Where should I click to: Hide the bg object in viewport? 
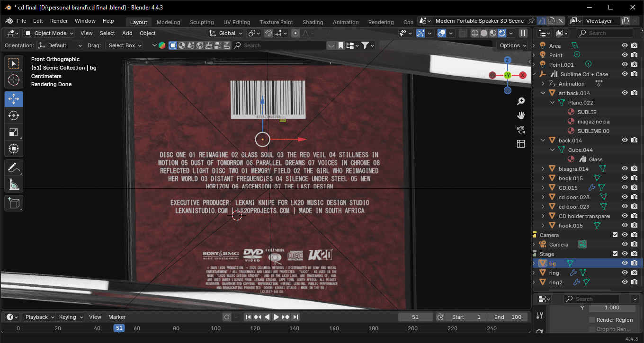(625, 263)
